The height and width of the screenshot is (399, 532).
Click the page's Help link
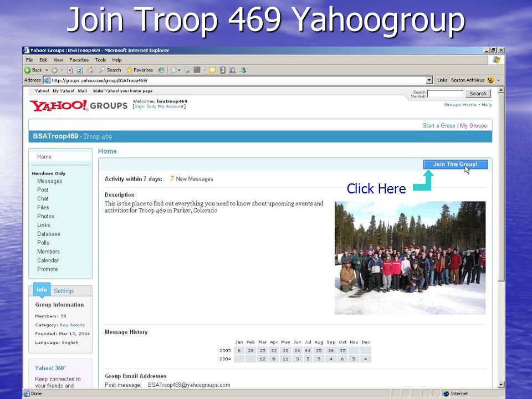tap(487, 105)
